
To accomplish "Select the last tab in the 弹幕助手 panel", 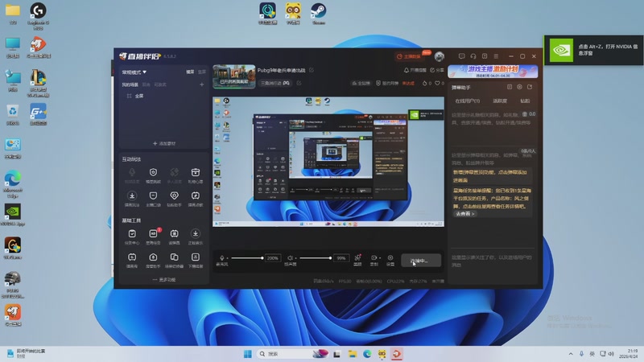I will click(x=525, y=101).
